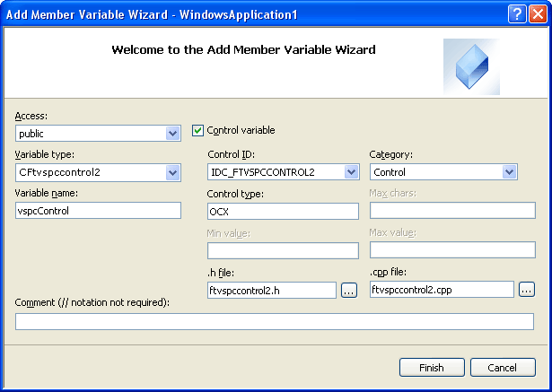
Task: Close the Add Member Variable Wizard
Action: click(536, 14)
